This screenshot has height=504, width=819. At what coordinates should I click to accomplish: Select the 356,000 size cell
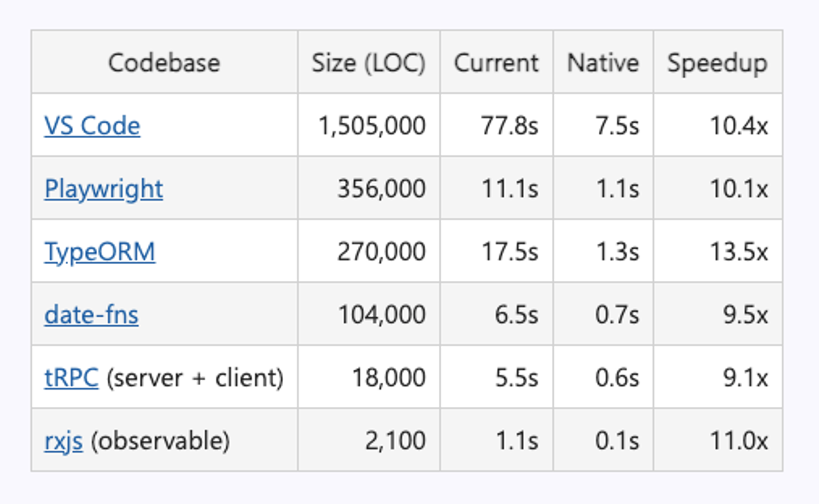(369, 188)
